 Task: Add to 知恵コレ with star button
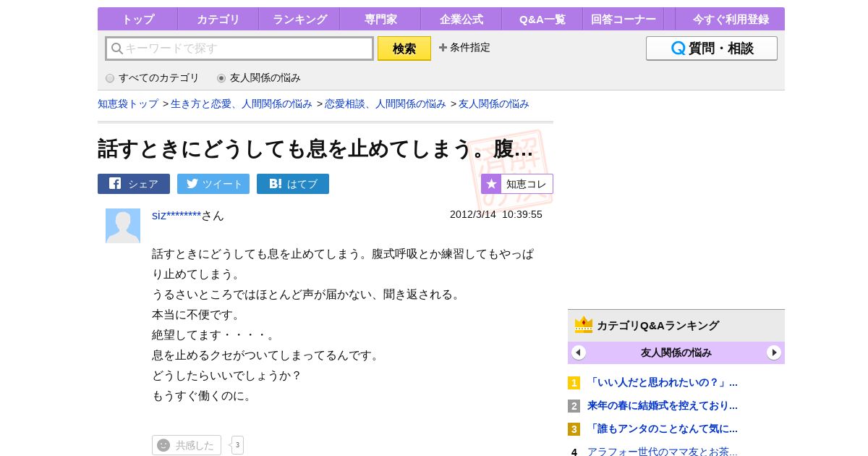click(517, 184)
